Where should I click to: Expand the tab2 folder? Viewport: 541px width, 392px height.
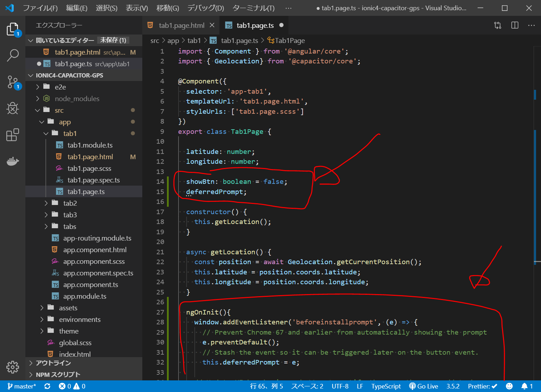click(x=70, y=203)
